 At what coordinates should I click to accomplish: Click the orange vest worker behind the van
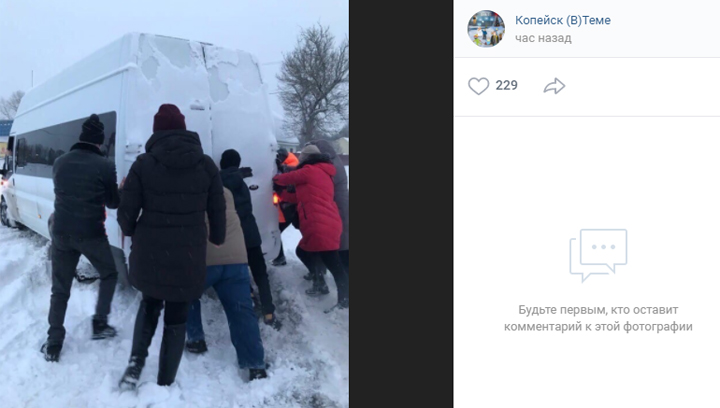[286, 193]
